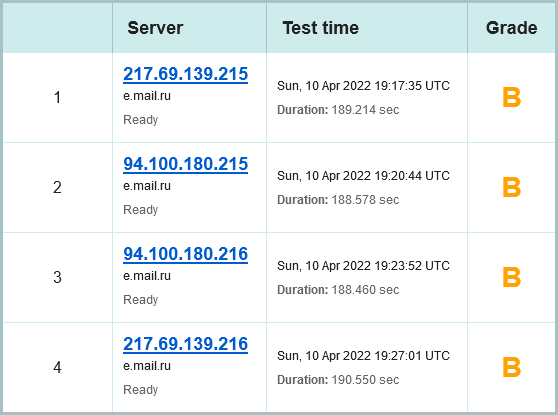Open server link 94.100.180.215
This screenshot has height=415, width=558.
(185, 164)
